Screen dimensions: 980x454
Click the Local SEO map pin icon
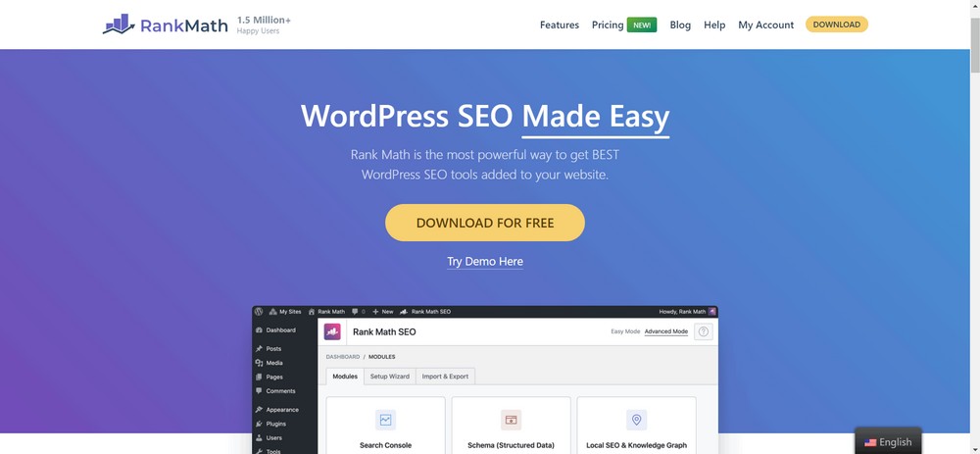click(636, 421)
